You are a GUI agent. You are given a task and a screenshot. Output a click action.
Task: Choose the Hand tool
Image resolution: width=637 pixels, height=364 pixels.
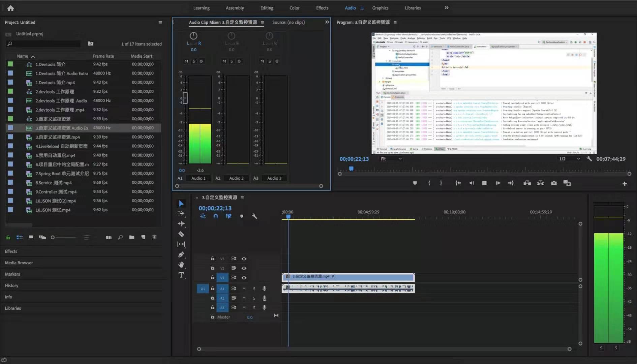(181, 265)
